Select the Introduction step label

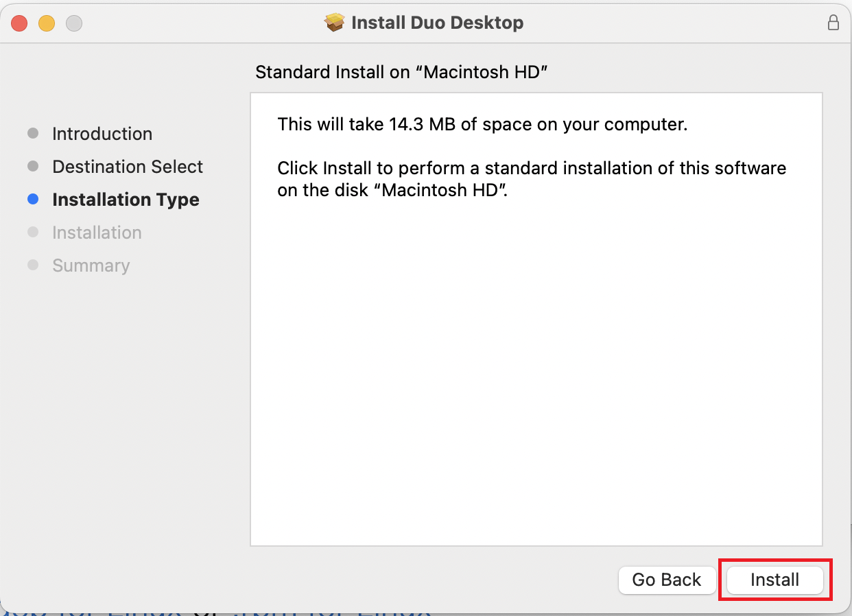(102, 134)
